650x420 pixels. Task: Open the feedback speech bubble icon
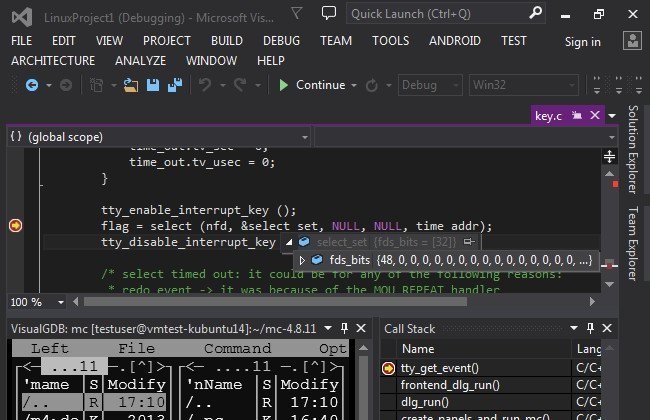[x=329, y=13]
